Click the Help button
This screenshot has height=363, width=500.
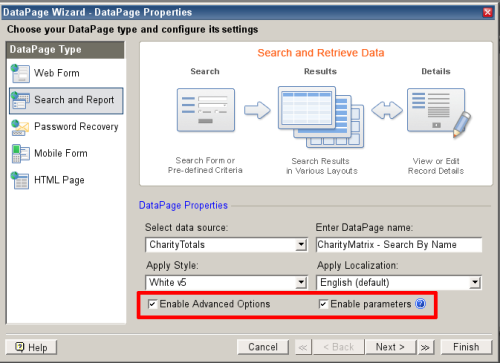31,347
